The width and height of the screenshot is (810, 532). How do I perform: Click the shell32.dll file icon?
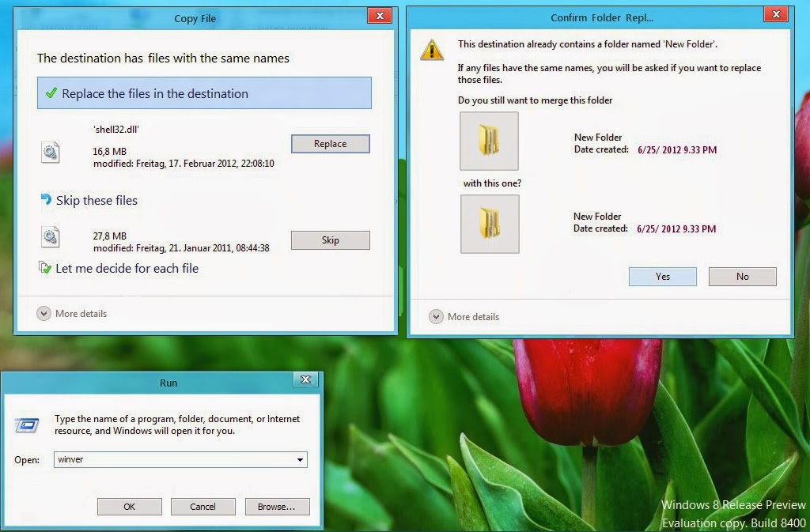(x=51, y=152)
